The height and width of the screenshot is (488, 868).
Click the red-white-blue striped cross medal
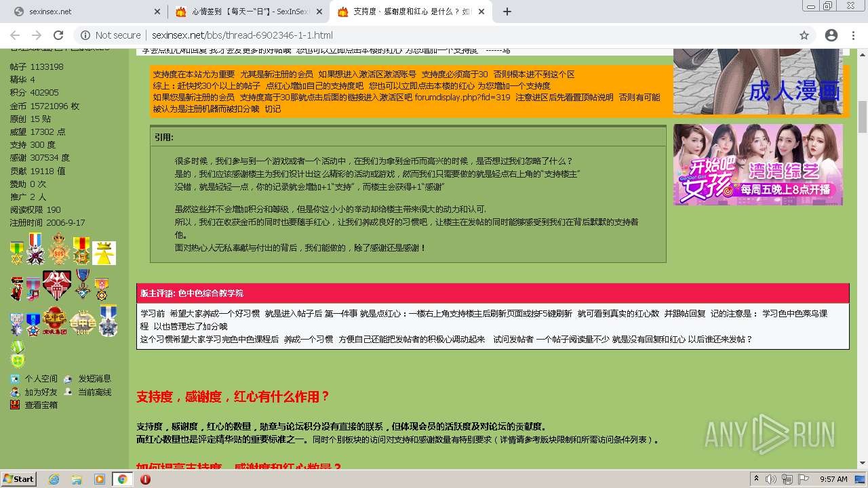(35, 248)
